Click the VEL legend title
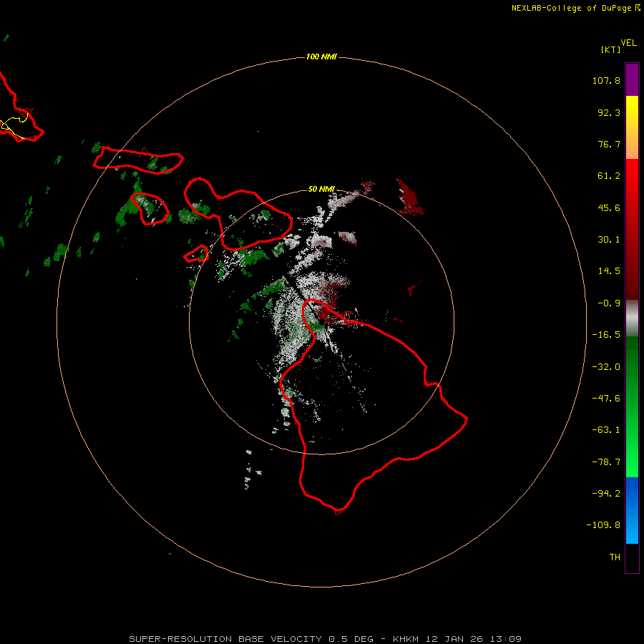The height and width of the screenshot is (644, 644). click(x=628, y=43)
